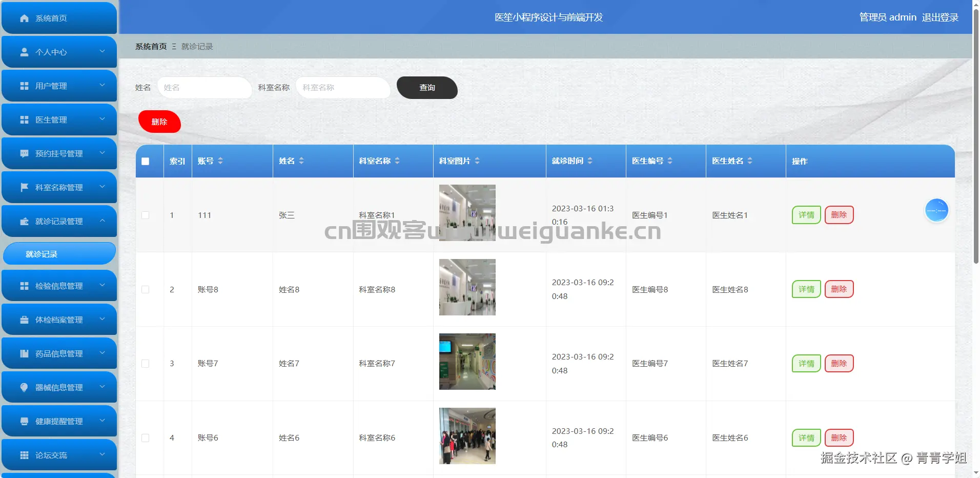This screenshot has height=478, width=980.
Task: Focus the 科室名称 search input field
Action: pyautogui.click(x=343, y=88)
